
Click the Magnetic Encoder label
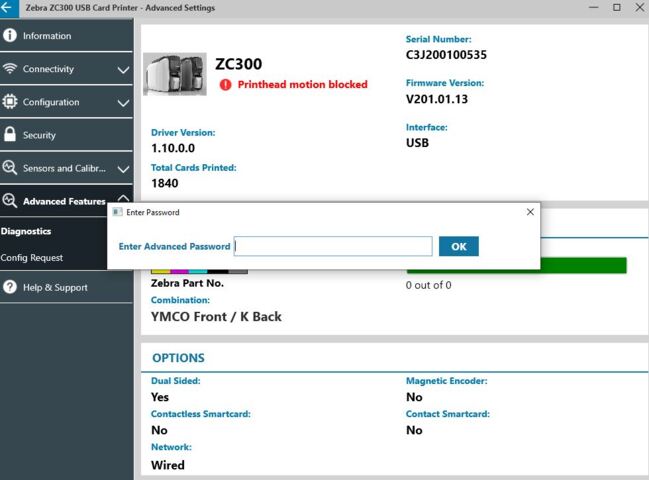447,381
